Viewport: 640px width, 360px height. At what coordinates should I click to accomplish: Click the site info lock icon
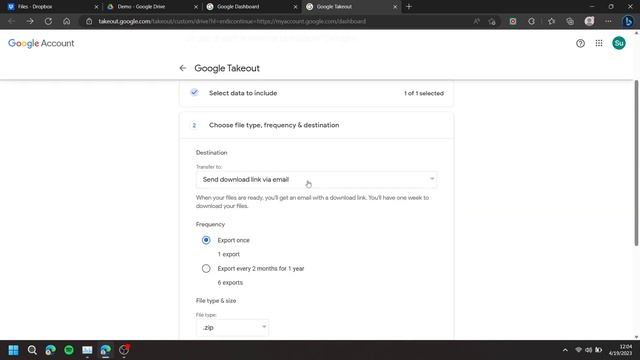pyautogui.click(x=89, y=21)
